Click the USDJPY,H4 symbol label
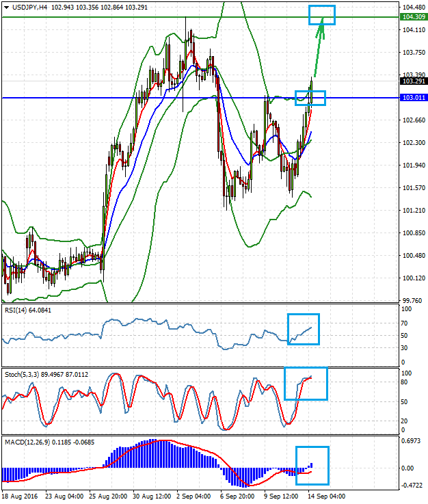Screen dimensions: 428x504 (29, 6)
